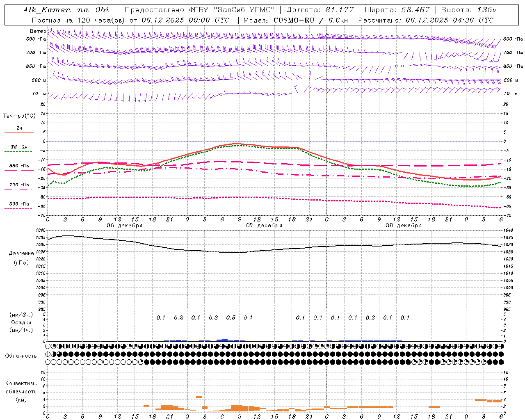Click the station name Alk_Kamen-na-Obi in header
Viewport: 525px width, 420px height.
click(66, 10)
